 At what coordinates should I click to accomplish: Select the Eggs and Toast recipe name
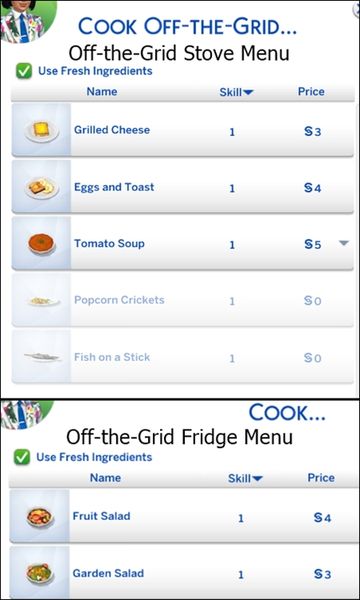pos(114,187)
